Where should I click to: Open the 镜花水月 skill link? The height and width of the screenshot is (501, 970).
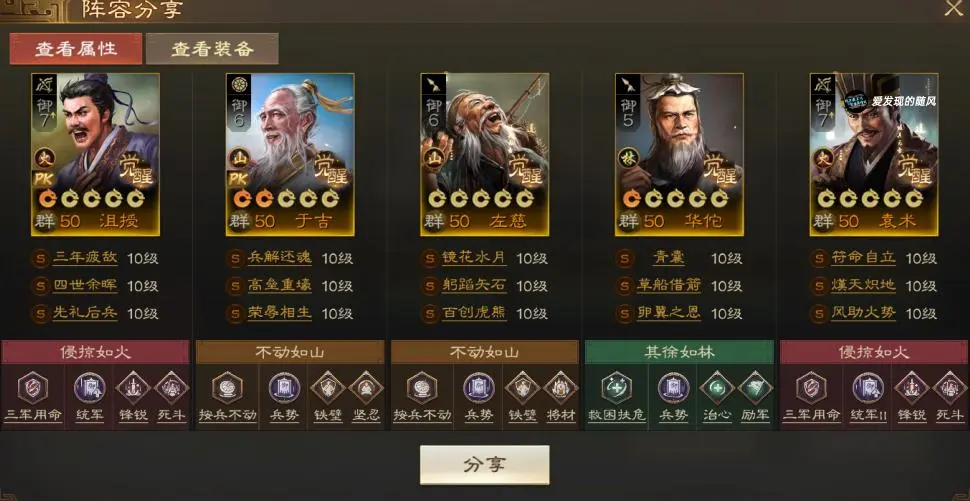[x=474, y=258]
